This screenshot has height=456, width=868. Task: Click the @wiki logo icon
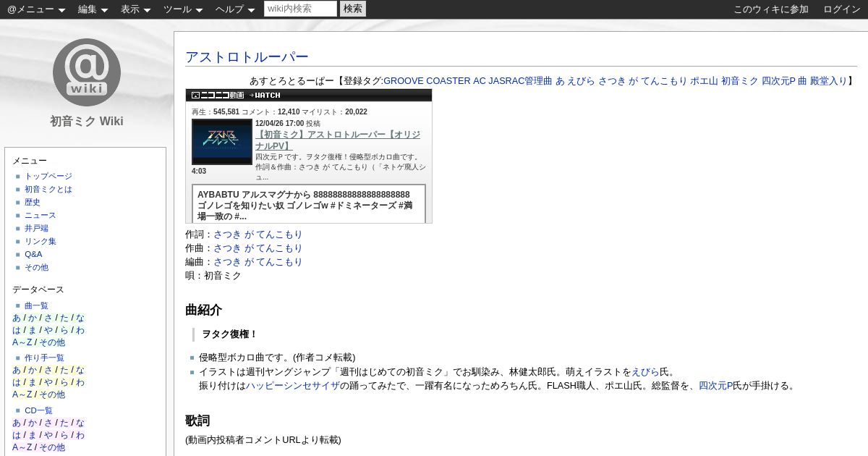pos(87,72)
